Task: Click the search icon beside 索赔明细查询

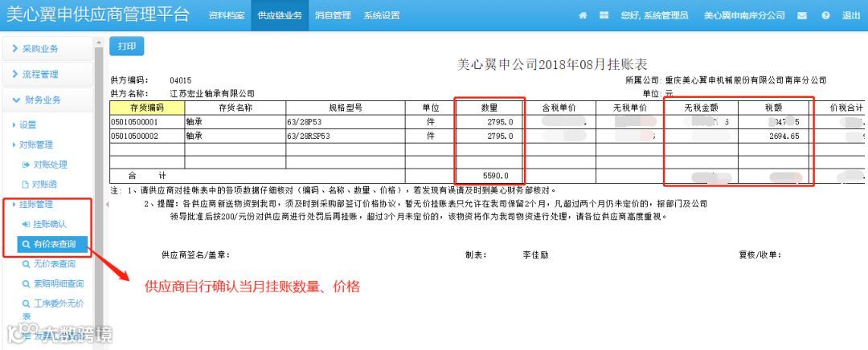Action: click(x=26, y=283)
